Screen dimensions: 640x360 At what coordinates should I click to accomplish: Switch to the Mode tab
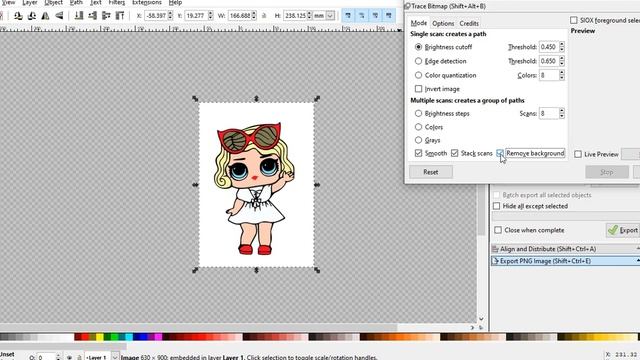(419, 23)
